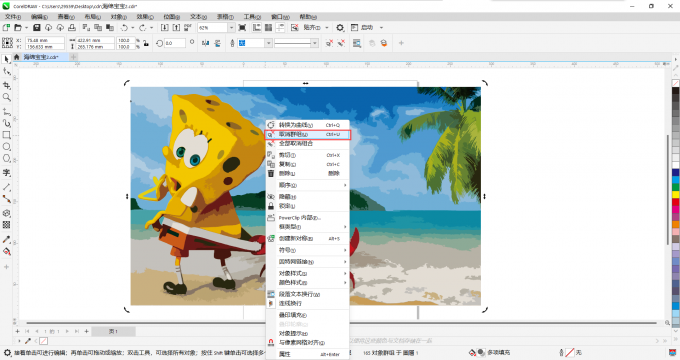Select the Drop Shadow effects tool
Image resolution: width=680 pixels, height=360 pixels.
click(7, 213)
